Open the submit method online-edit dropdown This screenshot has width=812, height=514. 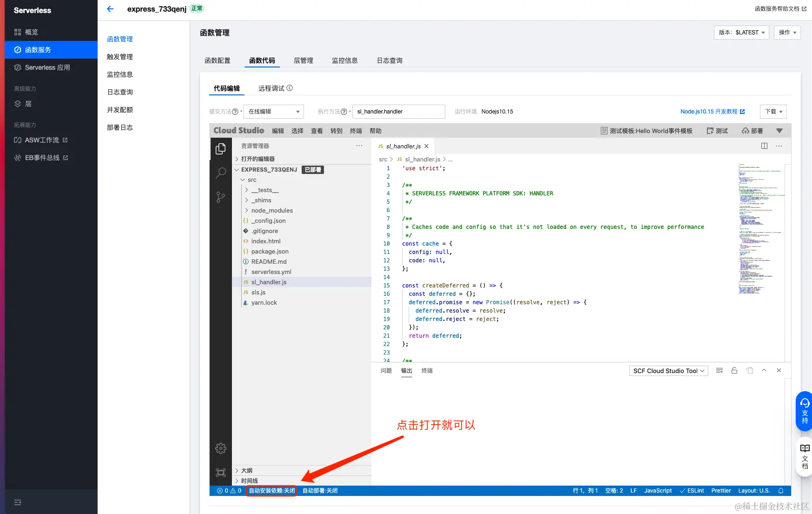(274, 112)
